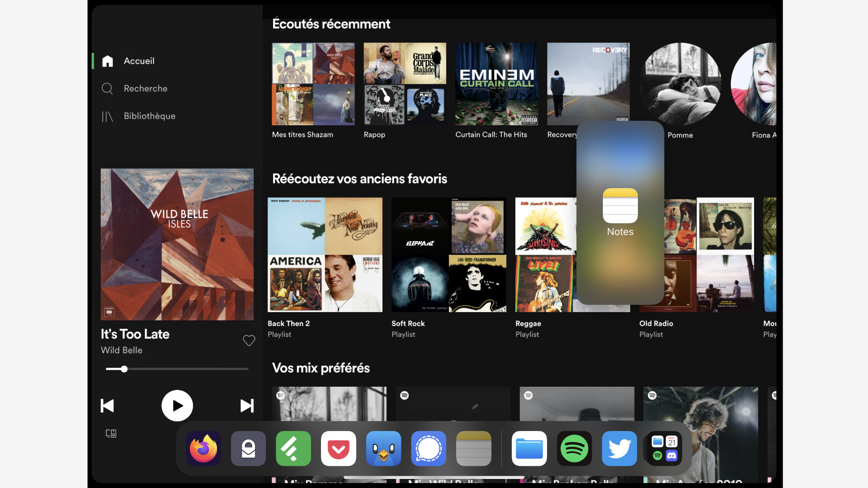Open the Soft Rock playlist
This screenshot has width=868, height=488.
click(448, 255)
